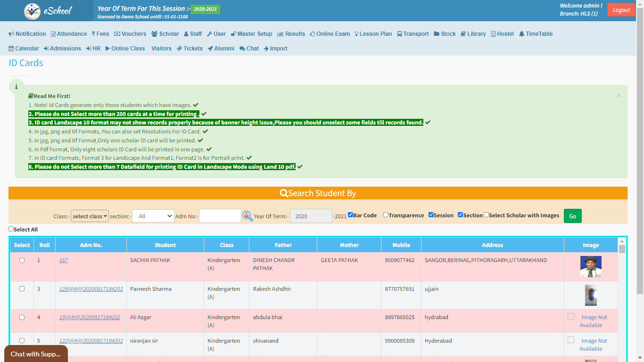Open the Master Setup menu
644x362 pixels.
coord(251,34)
